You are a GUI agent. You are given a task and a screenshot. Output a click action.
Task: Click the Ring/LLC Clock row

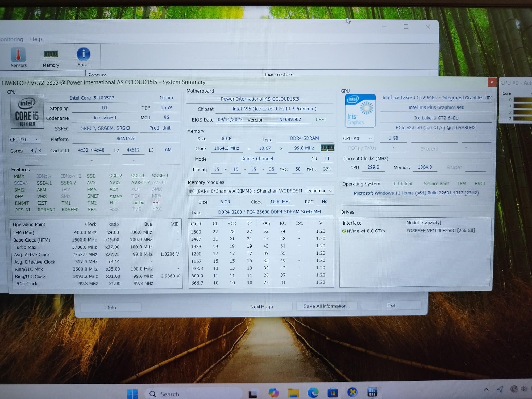pyautogui.click(x=97, y=276)
